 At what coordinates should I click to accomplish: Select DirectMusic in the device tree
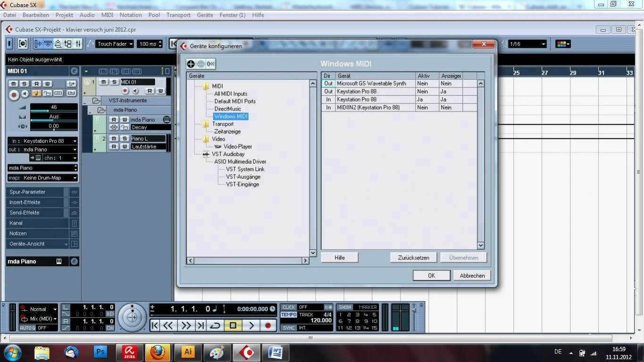tap(227, 109)
